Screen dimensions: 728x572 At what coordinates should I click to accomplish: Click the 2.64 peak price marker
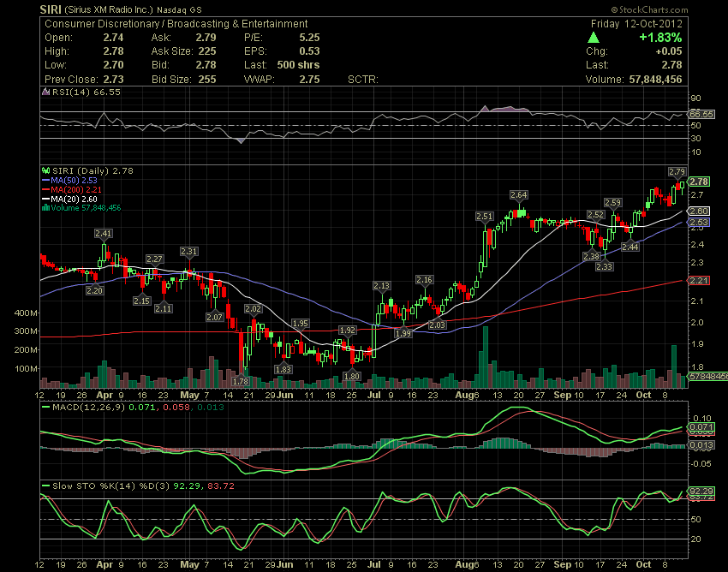click(519, 194)
